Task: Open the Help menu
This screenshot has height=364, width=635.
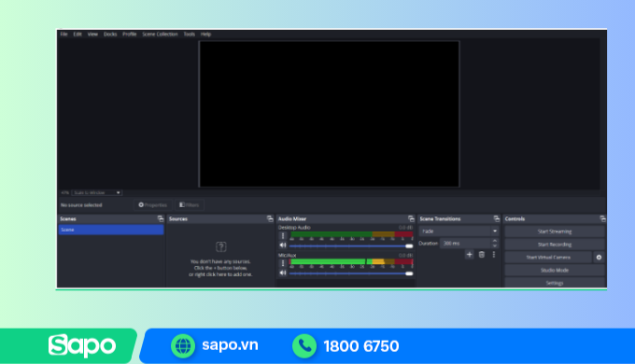Action: pyautogui.click(x=205, y=35)
